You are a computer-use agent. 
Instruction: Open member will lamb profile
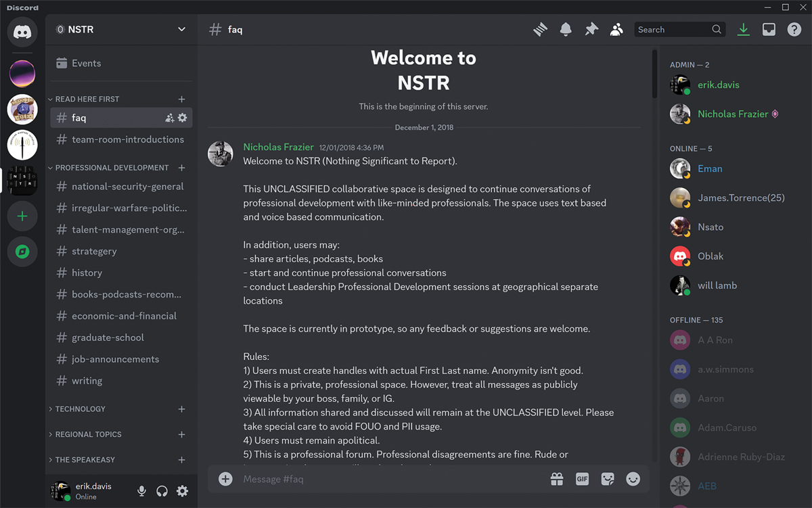click(x=734, y=285)
